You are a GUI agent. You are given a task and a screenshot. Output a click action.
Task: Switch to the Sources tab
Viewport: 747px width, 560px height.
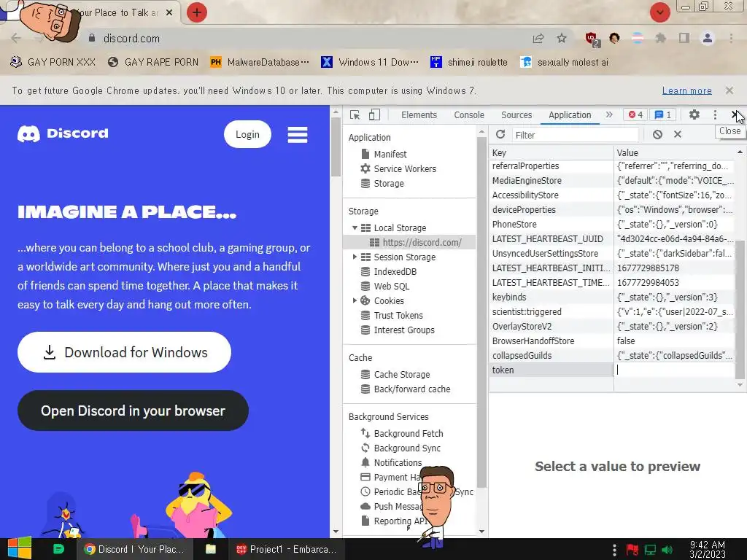tap(516, 114)
